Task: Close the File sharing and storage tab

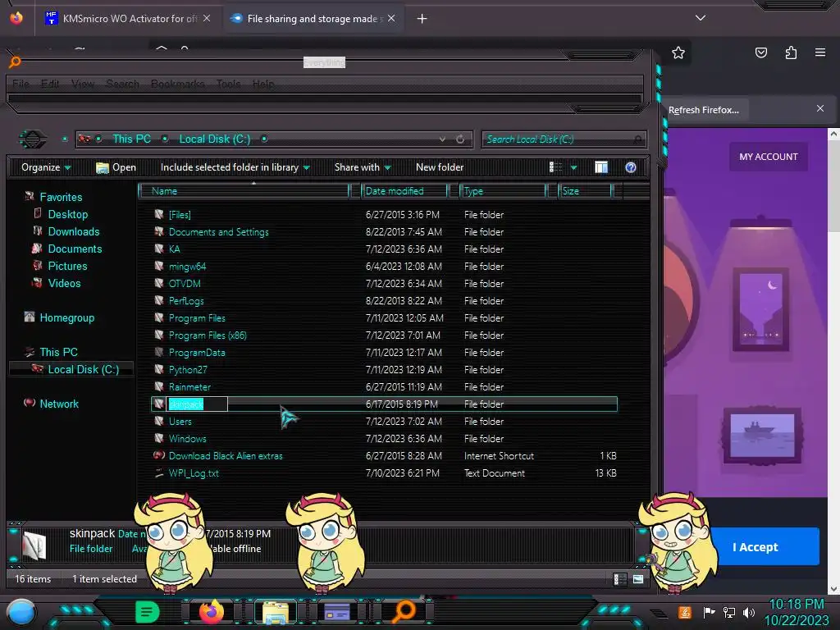Action: [x=391, y=18]
